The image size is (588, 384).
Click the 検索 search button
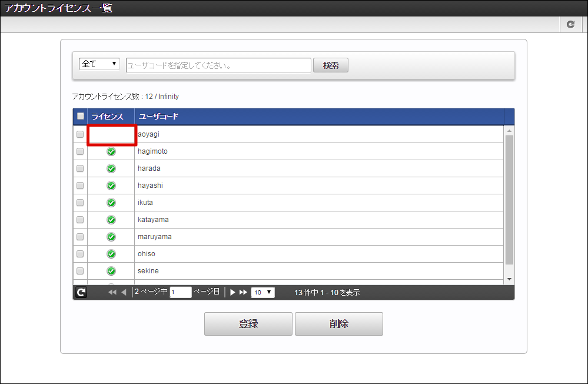pos(331,65)
